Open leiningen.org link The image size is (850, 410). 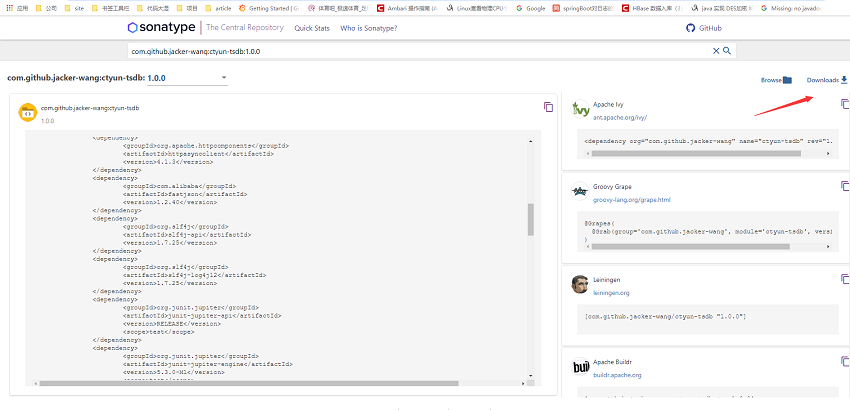point(611,293)
